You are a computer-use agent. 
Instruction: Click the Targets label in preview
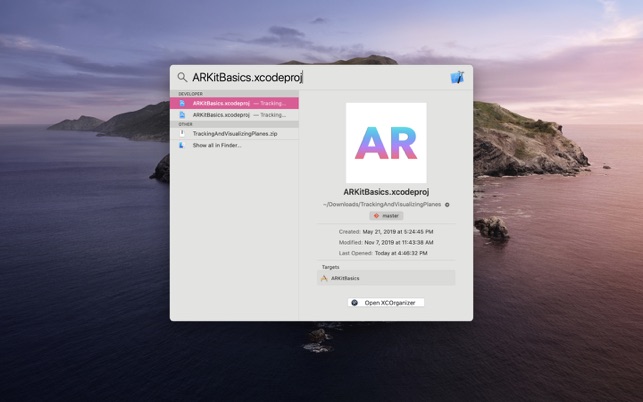click(331, 267)
